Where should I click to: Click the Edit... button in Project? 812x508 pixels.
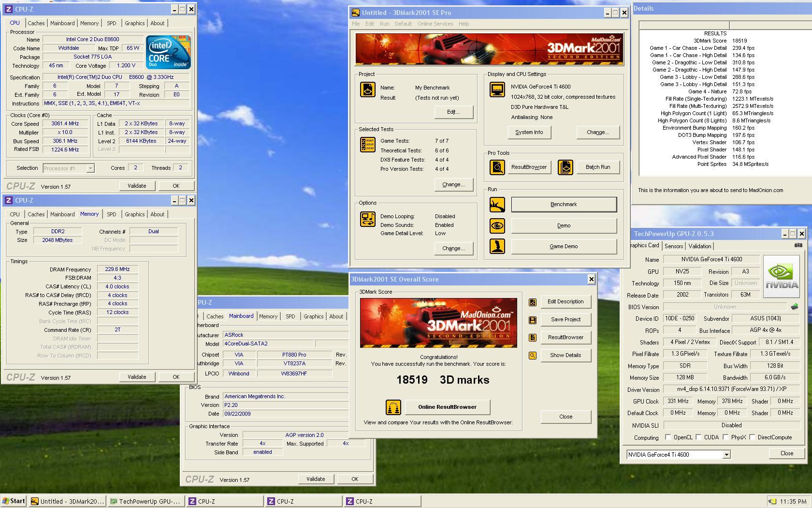pos(453,112)
